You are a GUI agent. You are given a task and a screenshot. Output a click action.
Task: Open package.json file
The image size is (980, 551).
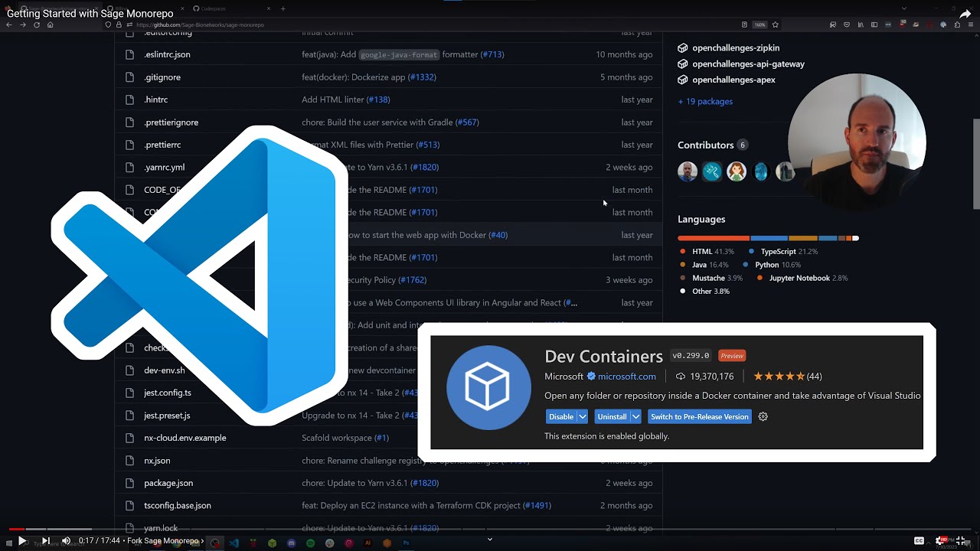(168, 483)
